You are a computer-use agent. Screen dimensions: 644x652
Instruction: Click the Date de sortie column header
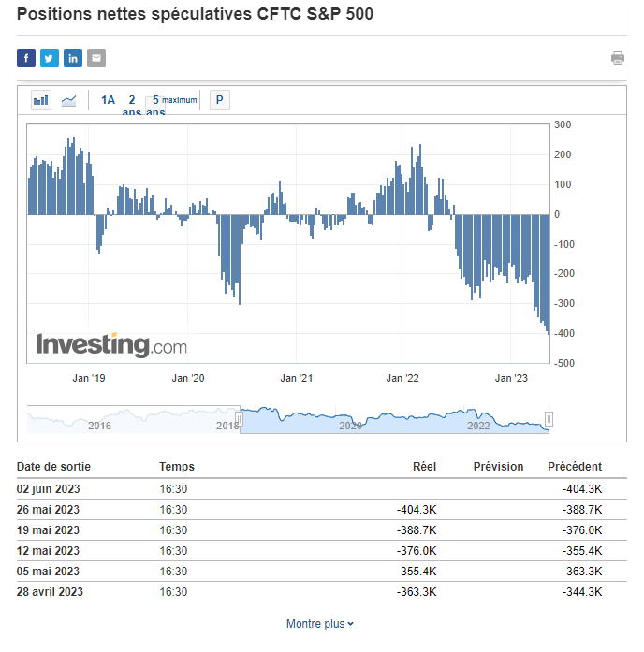[53, 467]
